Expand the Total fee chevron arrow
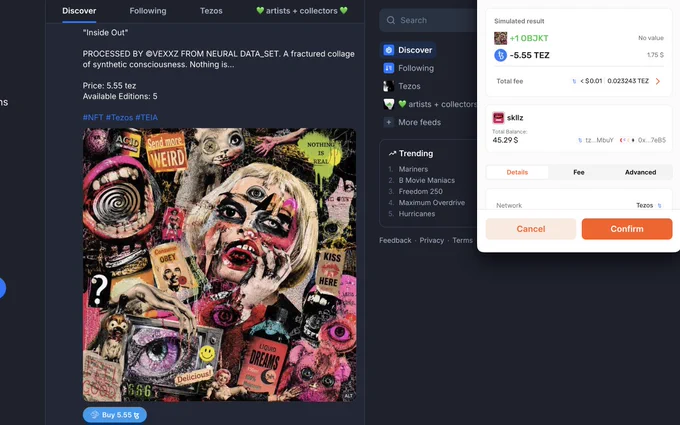Screen dimensions: 680x425 point(658,81)
